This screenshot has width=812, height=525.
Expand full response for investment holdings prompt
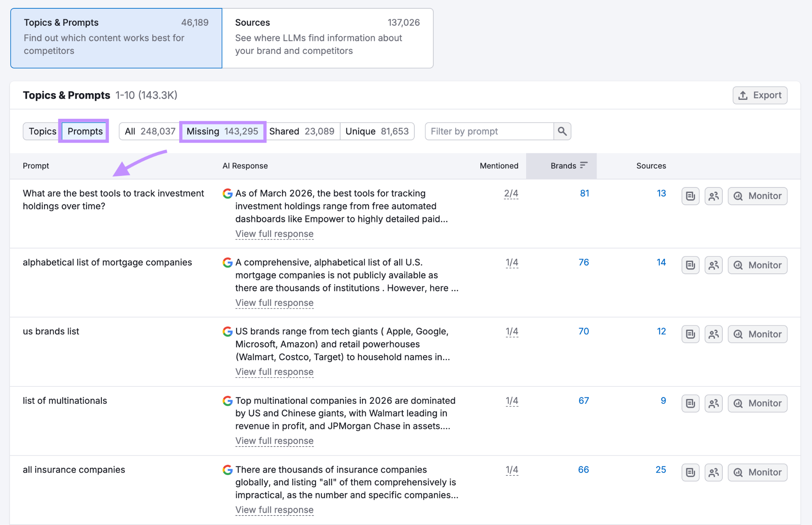(x=274, y=234)
